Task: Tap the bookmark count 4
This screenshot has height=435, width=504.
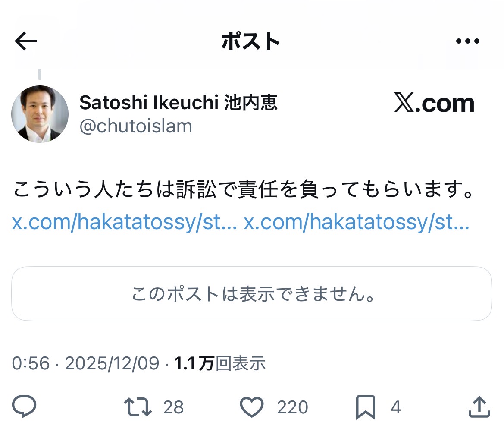Action: [x=396, y=407]
